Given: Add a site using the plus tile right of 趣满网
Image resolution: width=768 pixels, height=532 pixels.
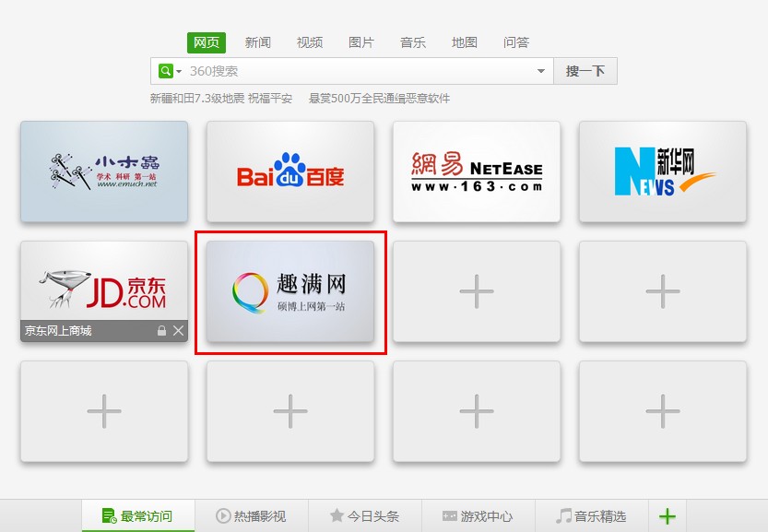Looking at the screenshot, I should point(477,291).
